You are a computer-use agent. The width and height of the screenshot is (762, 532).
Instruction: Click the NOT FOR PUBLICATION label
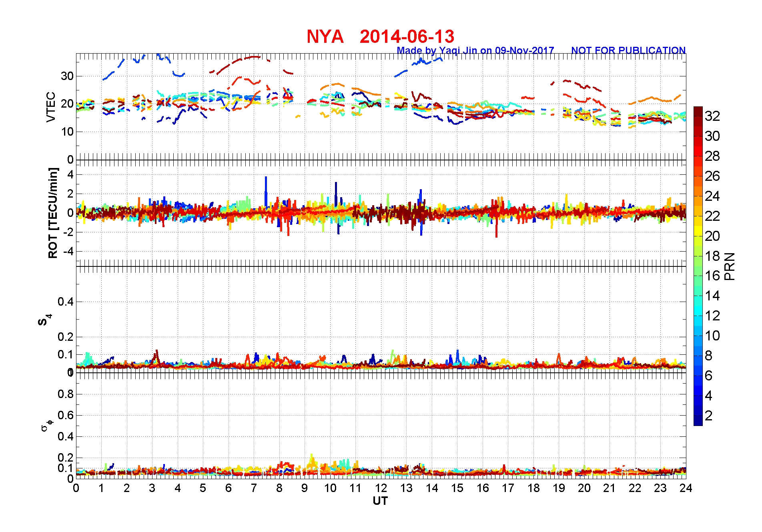[x=628, y=50]
